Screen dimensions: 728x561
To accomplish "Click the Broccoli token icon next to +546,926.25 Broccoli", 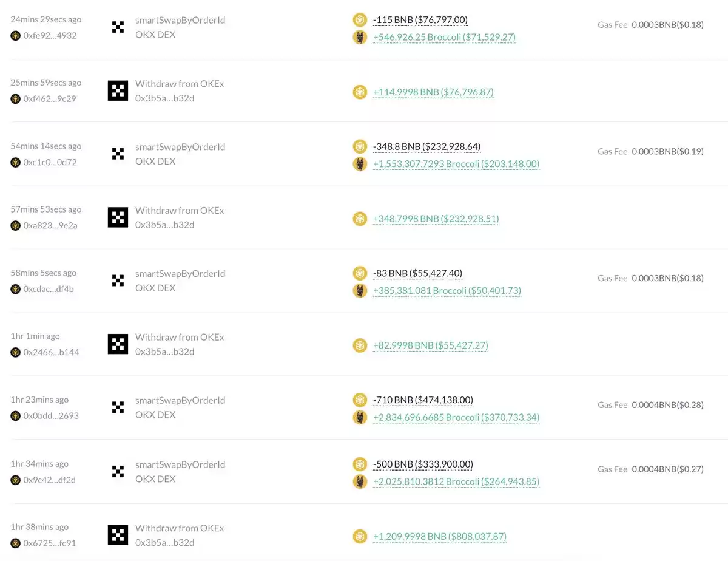I will tap(360, 37).
